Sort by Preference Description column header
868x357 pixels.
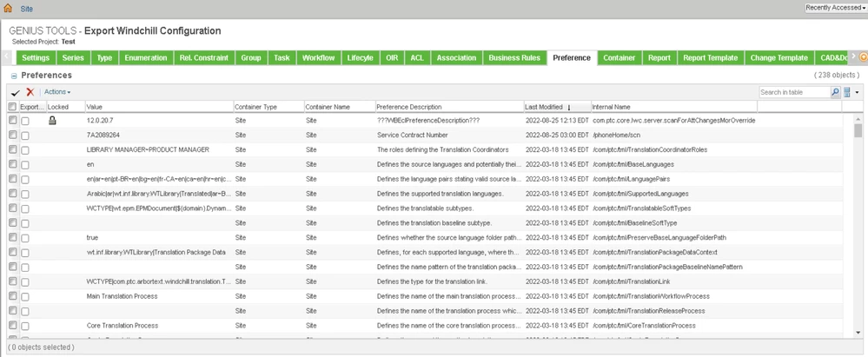click(449, 107)
